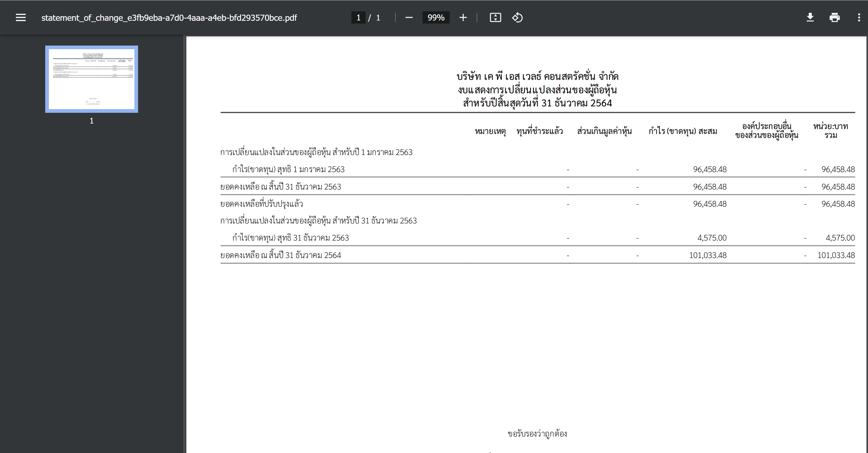Click the 99% zoom level field
Viewport: 868px width, 453px height.
point(436,17)
